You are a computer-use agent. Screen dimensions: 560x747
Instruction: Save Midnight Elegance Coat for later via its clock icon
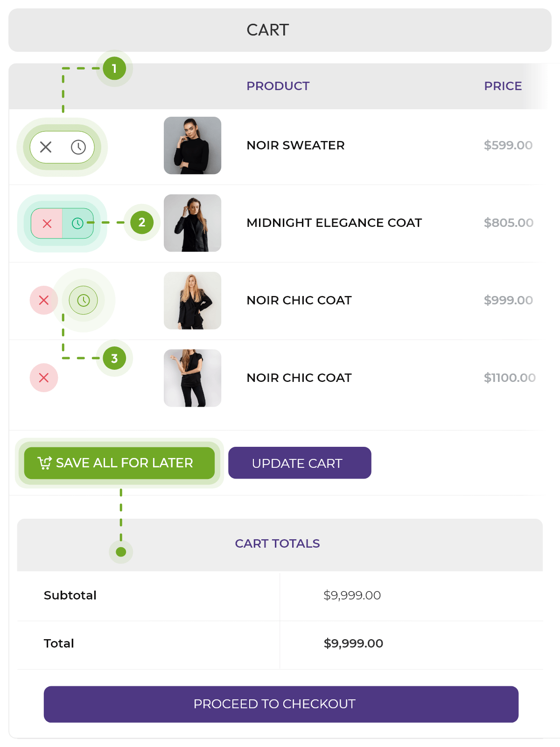[x=77, y=224]
